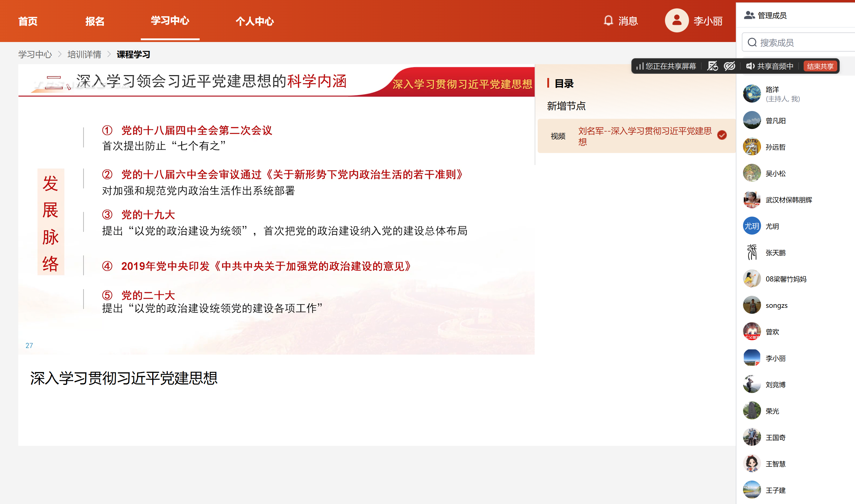Click 08梁馨竹妈妈's avatar
The image size is (855, 504).
752,279
